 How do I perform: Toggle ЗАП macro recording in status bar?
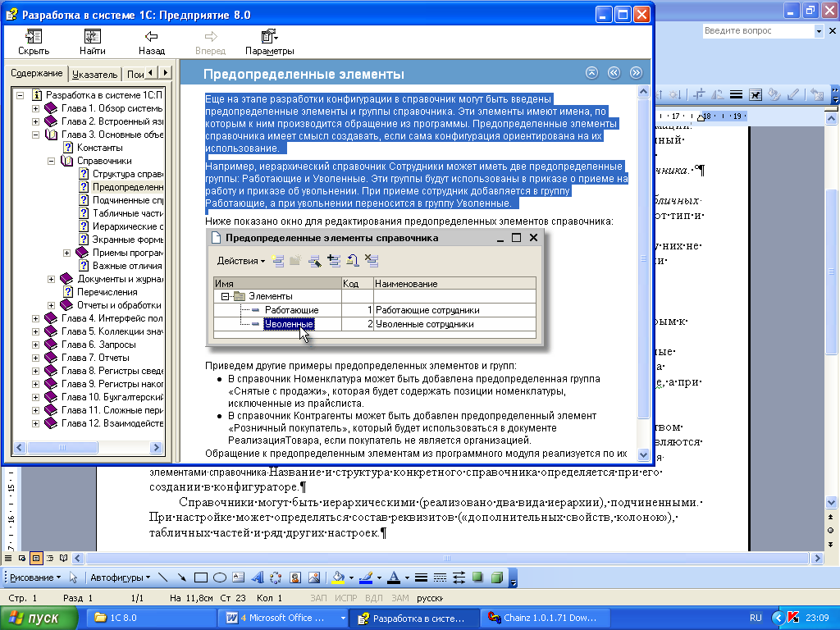(x=318, y=598)
